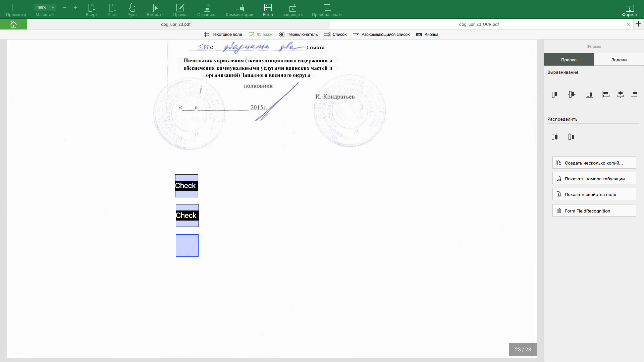Open the 195% zoom level dropdown
This screenshot has width=644, height=362.
(45, 7)
